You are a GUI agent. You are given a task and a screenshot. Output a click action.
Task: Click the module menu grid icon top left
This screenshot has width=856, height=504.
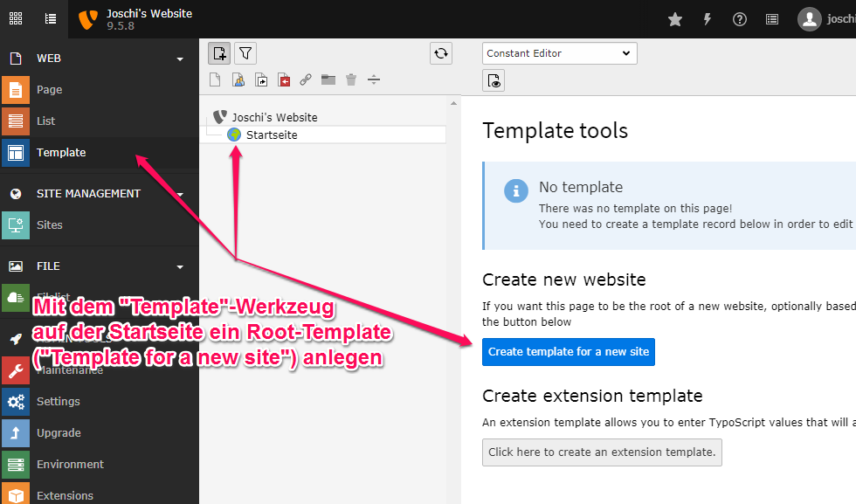[15, 18]
